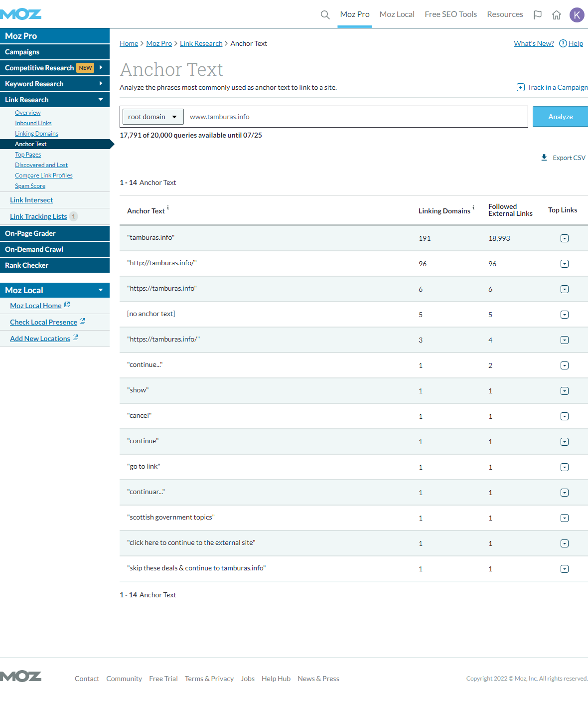Expand Top Links for "go to link" row

[565, 467]
